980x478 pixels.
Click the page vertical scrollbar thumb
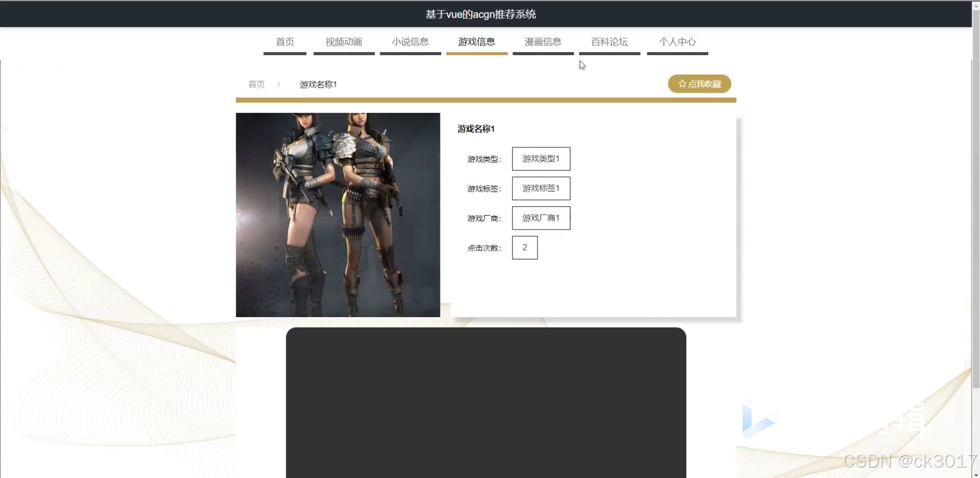click(976, 198)
